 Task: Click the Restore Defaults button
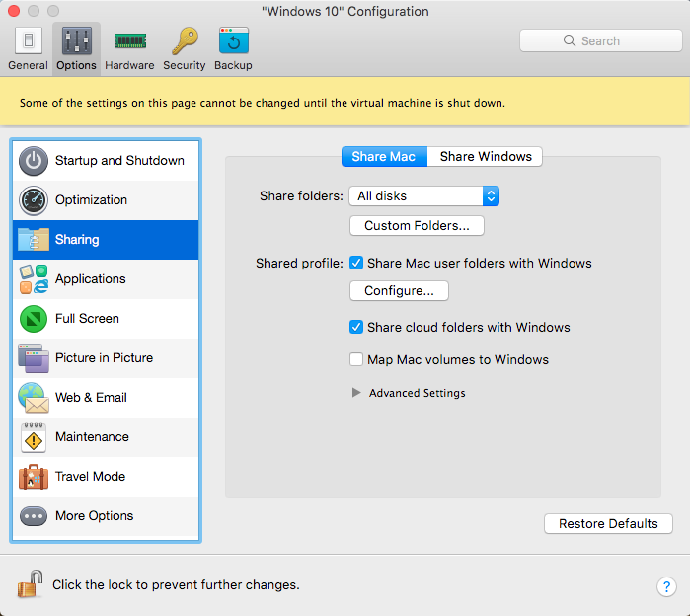tap(608, 524)
